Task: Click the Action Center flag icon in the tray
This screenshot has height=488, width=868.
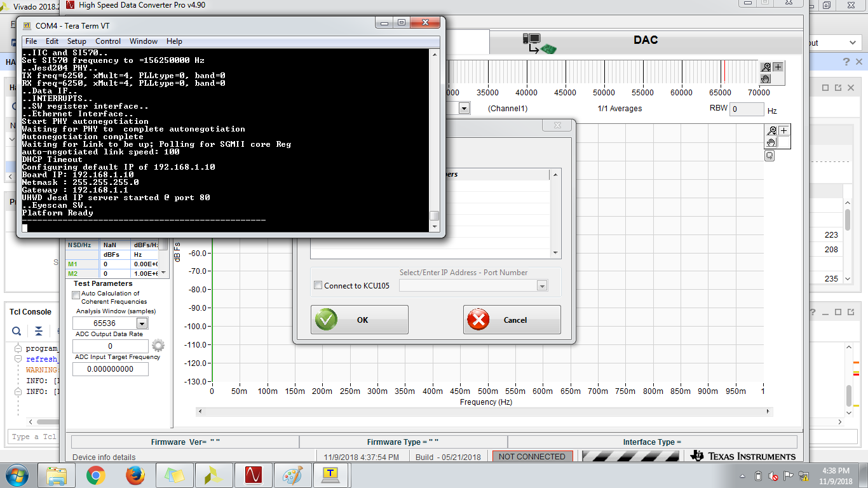Action: click(x=789, y=476)
